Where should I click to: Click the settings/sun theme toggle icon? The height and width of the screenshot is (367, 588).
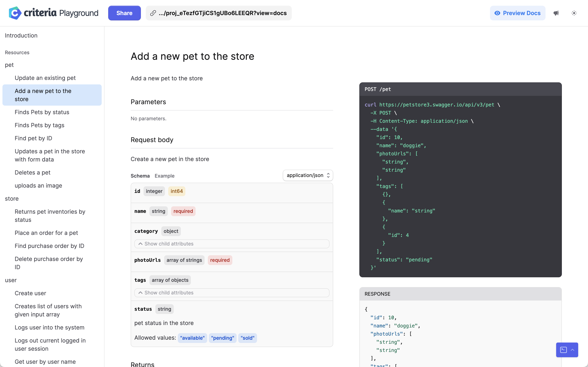574,13
